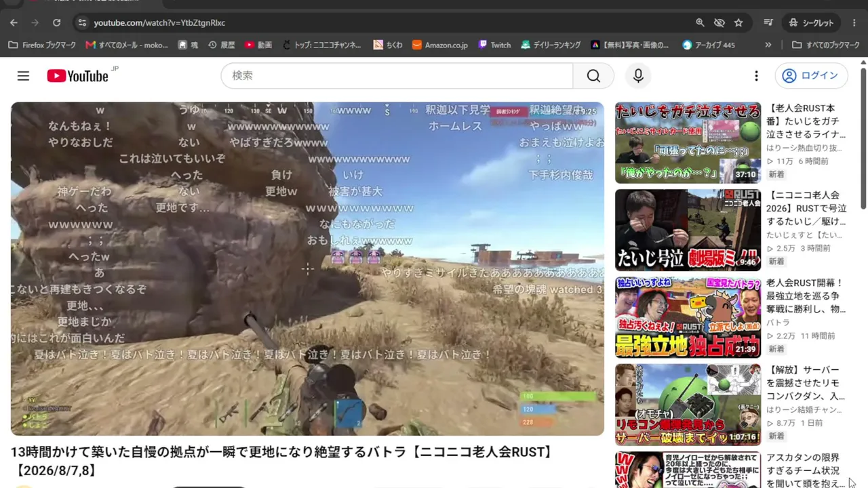
Task: Click the 8.7万 1日前 view count text
Action: pos(794,423)
